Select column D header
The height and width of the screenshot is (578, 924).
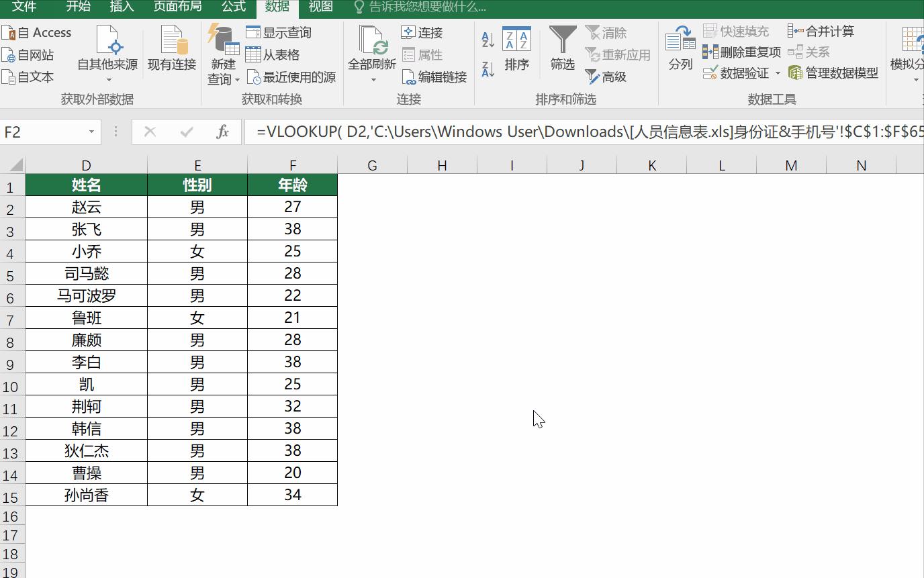coord(87,165)
